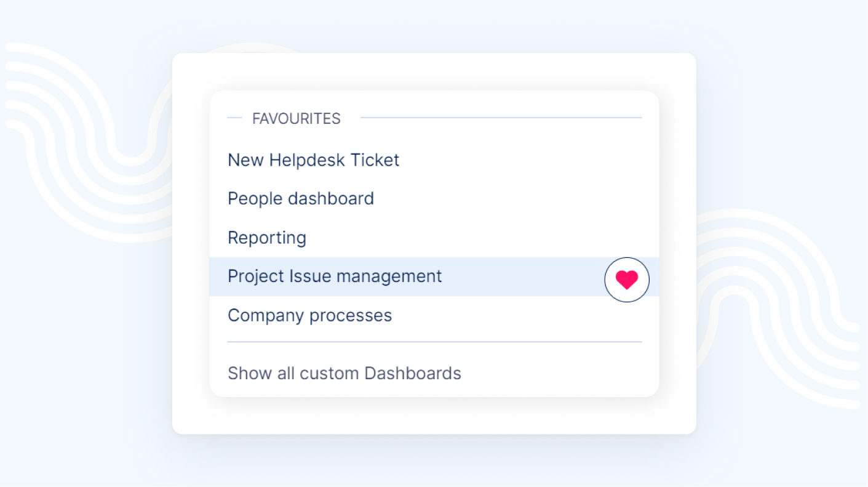Click the word processes in Company processes
The width and height of the screenshot is (868, 487).
(351, 316)
